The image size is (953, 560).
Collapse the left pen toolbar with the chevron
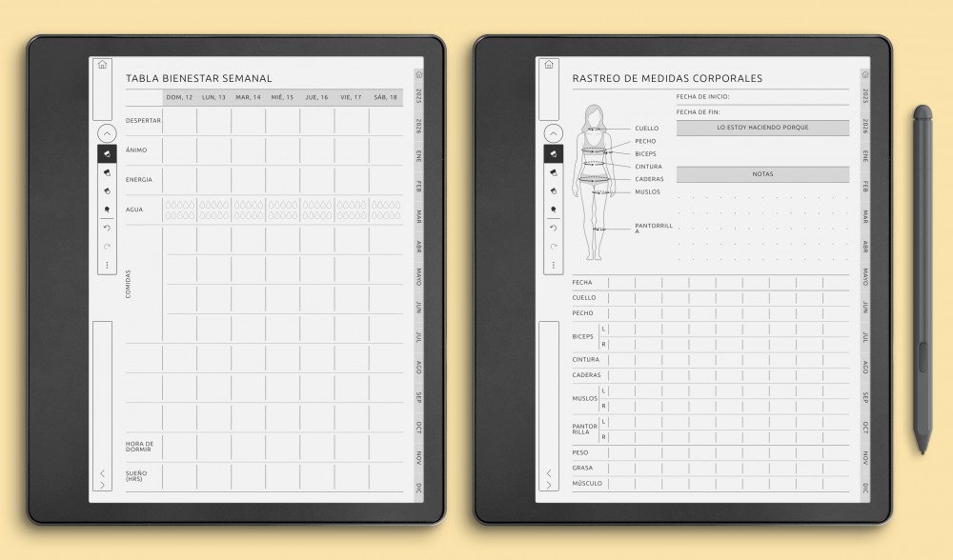pos(107,133)
